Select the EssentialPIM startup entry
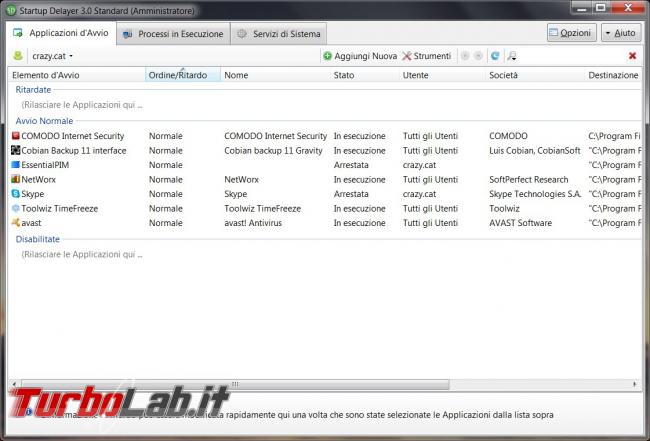The height and width of the screenshot is (441, 650). (x=45, y=165)
